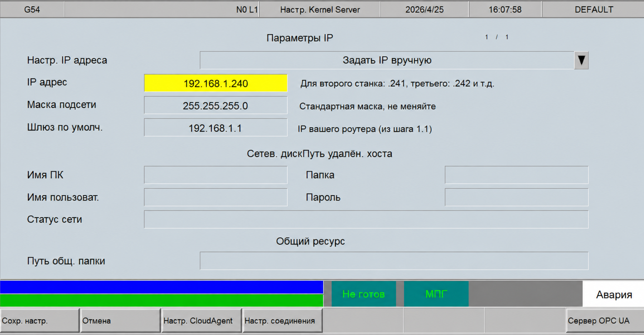Click the 'МПГ' mode indicator
The width and height of the screenshot is (644, 335).
pyautogui.click(x=436, y=293)
